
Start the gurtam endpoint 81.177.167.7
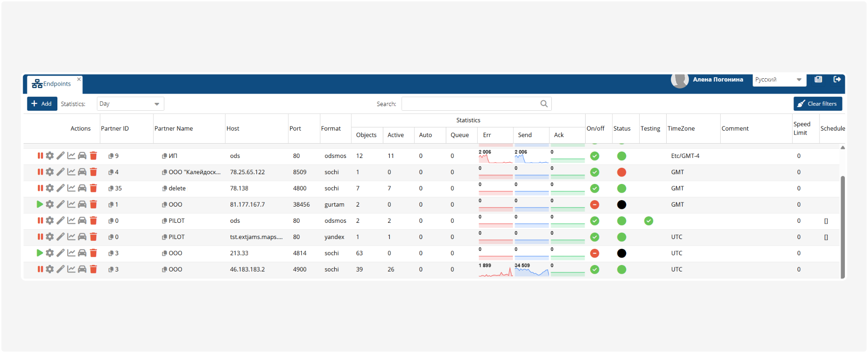40,204
